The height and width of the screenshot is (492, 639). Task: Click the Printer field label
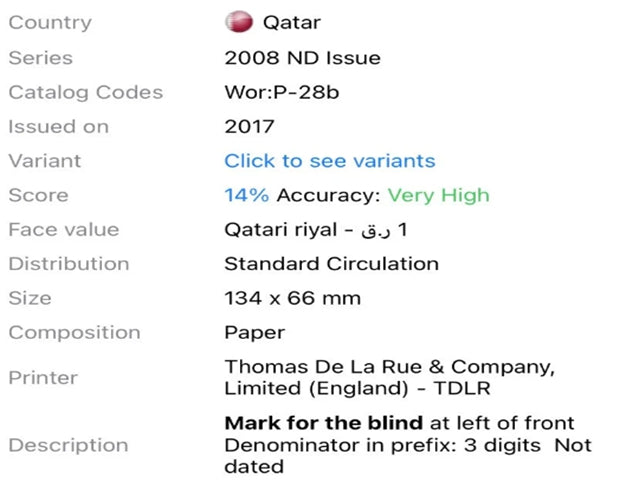[43, 378]
